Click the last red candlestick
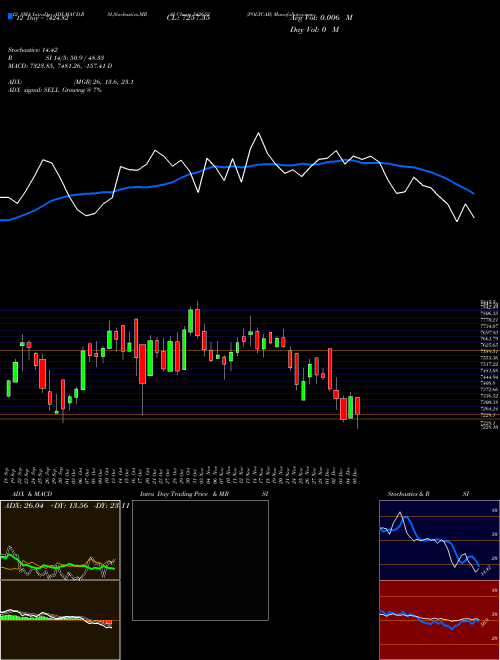The width and height of the screenshot is (500, 660). pyautogui.click(x=357, y=406)
